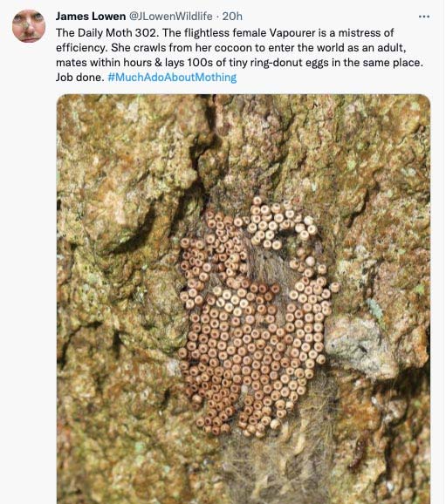Visit the James Lowen display name link
Viewport: 446px width, 504px height.
point(91,16)
